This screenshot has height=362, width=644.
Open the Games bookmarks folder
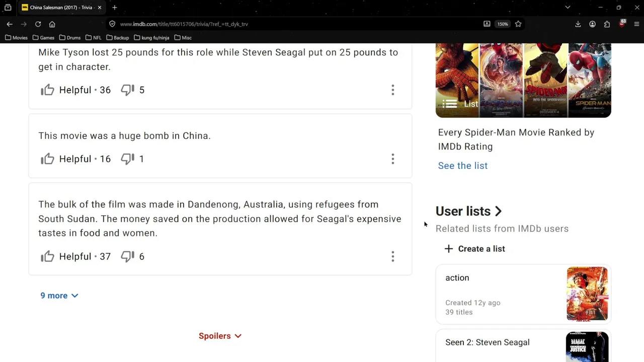[43, 38]
